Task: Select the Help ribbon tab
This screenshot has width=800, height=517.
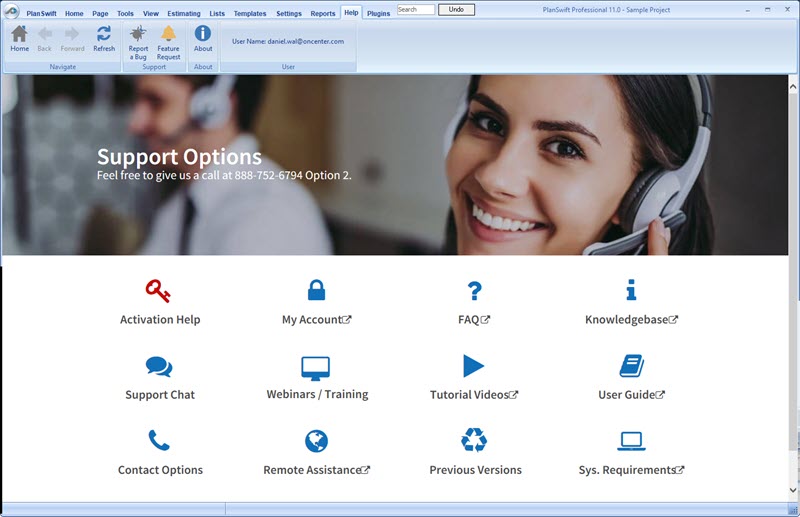Action: 351,13
